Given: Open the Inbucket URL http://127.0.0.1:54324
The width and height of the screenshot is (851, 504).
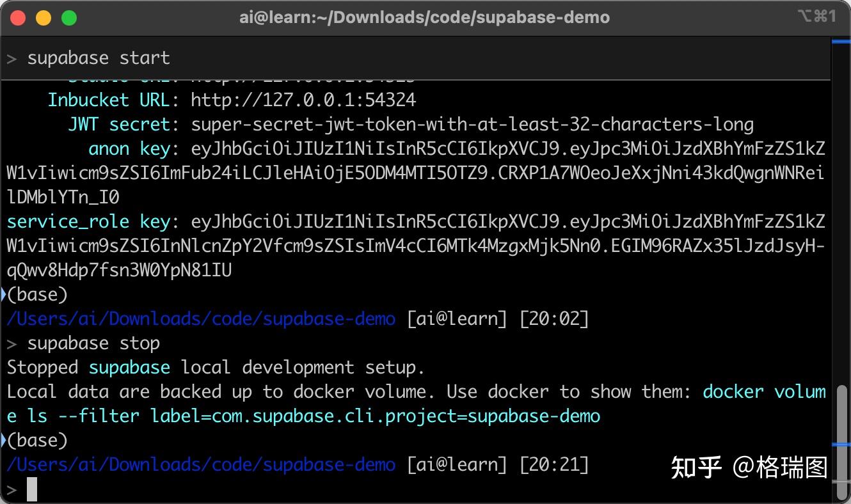Looking at the screenshot, I should (303, 100).
